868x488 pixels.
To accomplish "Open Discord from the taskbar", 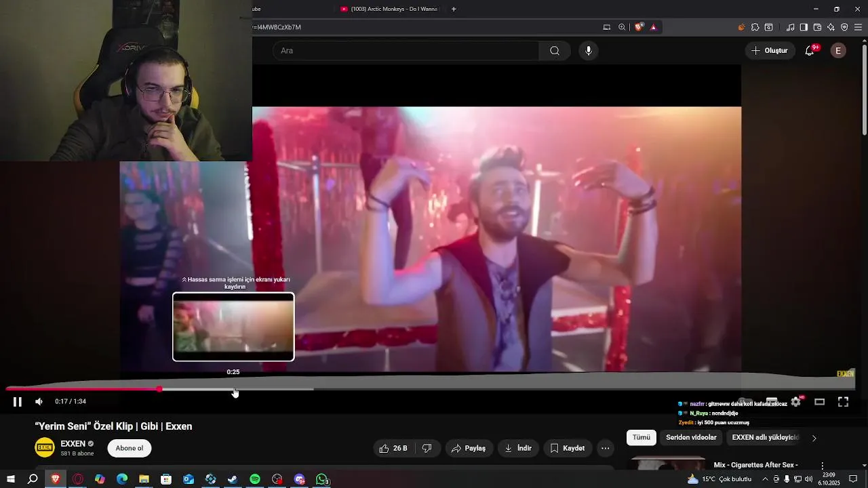I will pyautogui.click(x=300, y=479).
